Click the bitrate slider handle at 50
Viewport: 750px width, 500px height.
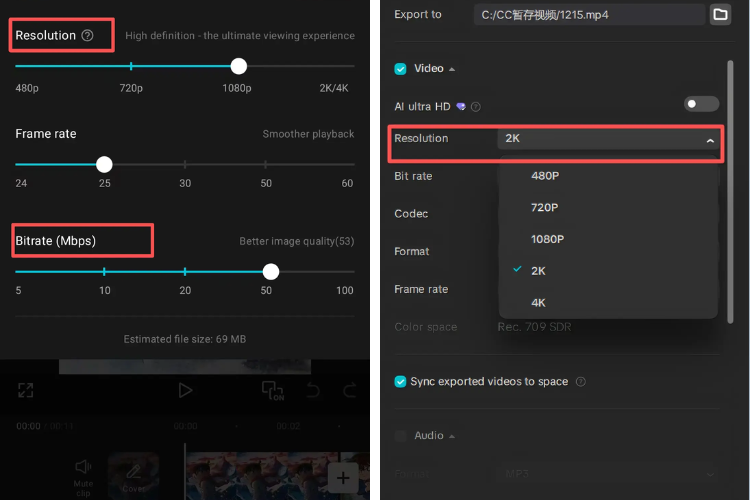tap(271, 272)
